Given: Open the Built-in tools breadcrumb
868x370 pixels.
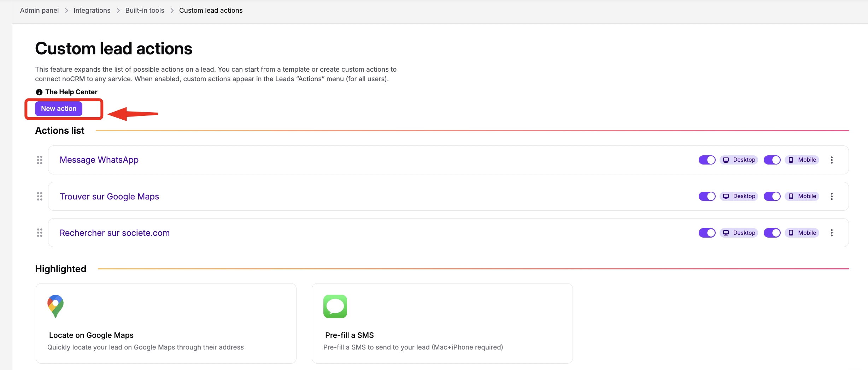Looking at the screenshot, I should (x=145, y=11).
